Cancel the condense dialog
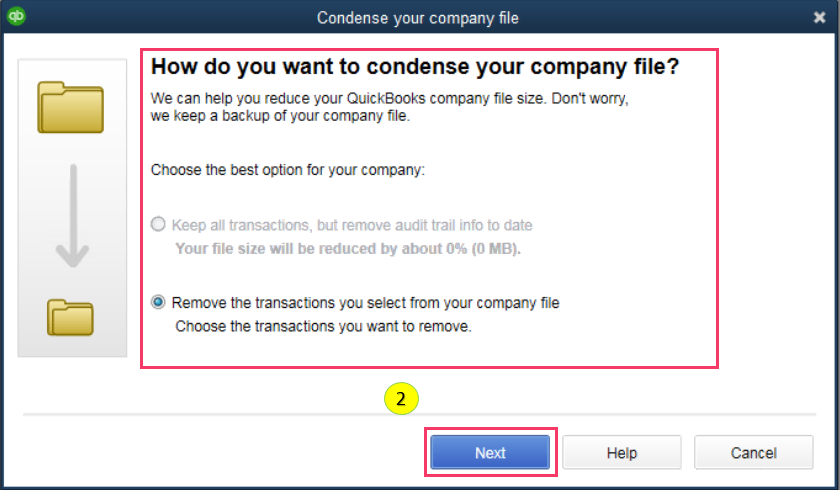 [753, 453]
